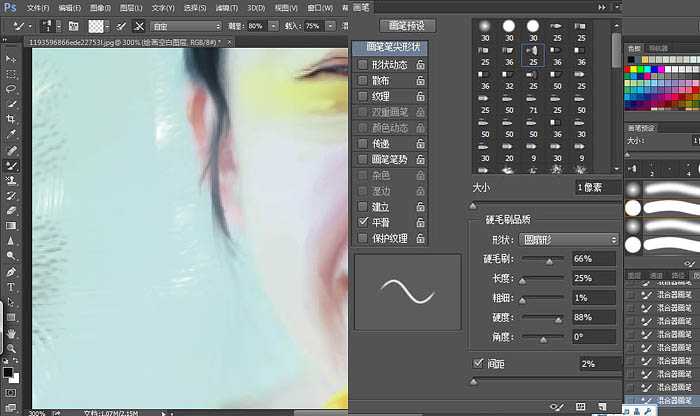Uncheck the 平滑 checkbox
Image resolution: width=700 pixels, height=416 pixels.
click(x=362, y=222)
